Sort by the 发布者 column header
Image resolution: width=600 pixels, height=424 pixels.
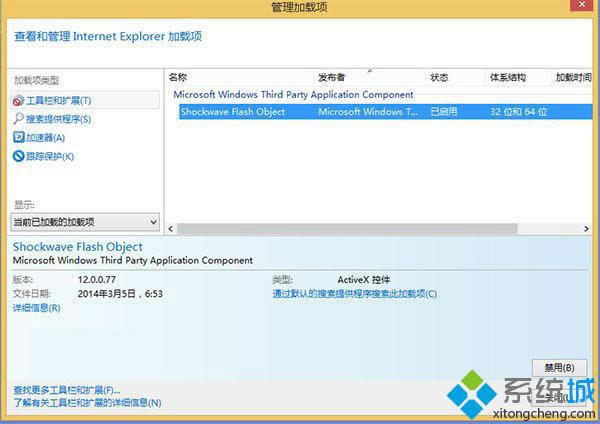[x=331, y=78]
